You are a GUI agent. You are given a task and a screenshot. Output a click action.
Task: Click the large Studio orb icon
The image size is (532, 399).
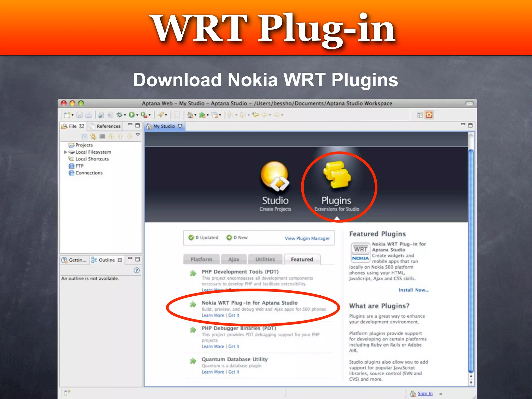click(x=275, y=176)
